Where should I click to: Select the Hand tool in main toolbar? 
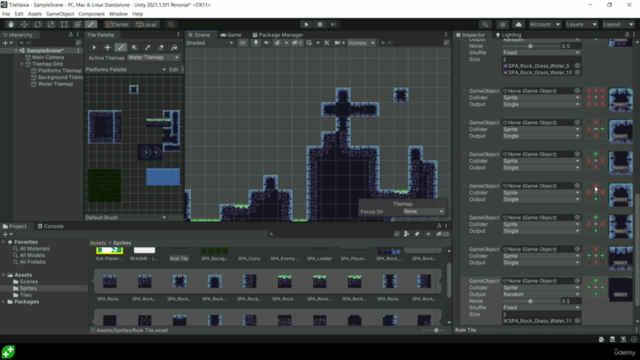pyautogui.click(x=11, y=24)
